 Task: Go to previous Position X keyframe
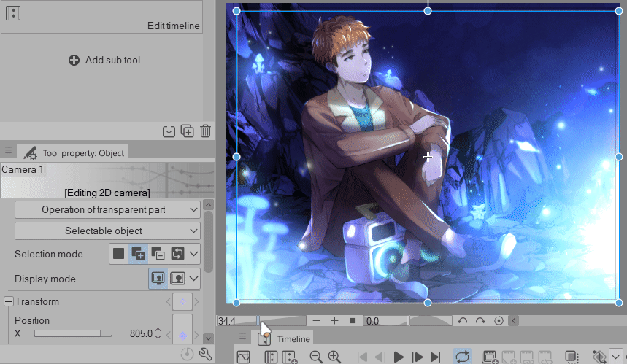coord(168,336)
